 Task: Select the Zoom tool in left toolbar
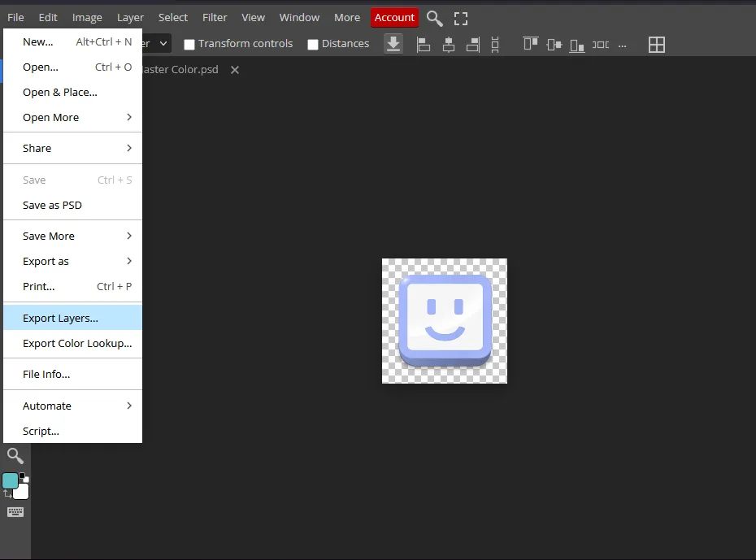[15, 456]
